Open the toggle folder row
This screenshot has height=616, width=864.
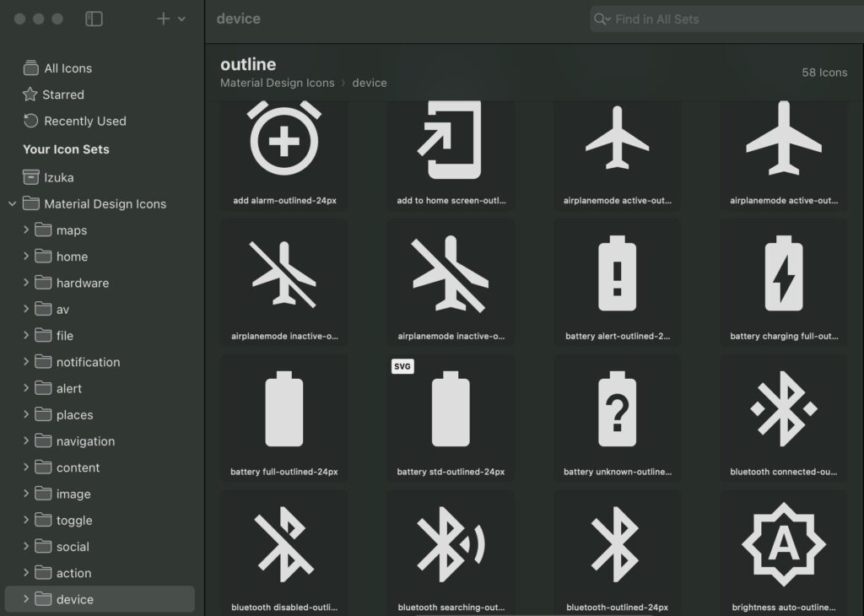(x=100, y=520)
